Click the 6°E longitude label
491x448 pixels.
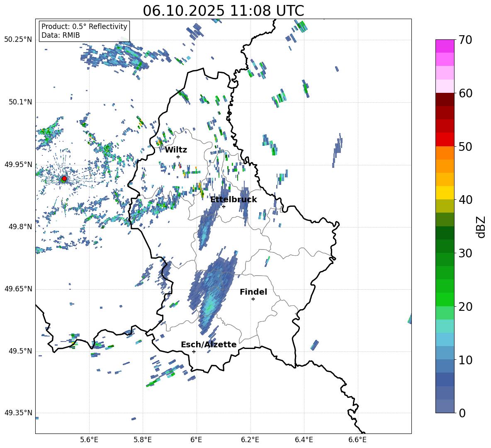click(x=196, y=440)
